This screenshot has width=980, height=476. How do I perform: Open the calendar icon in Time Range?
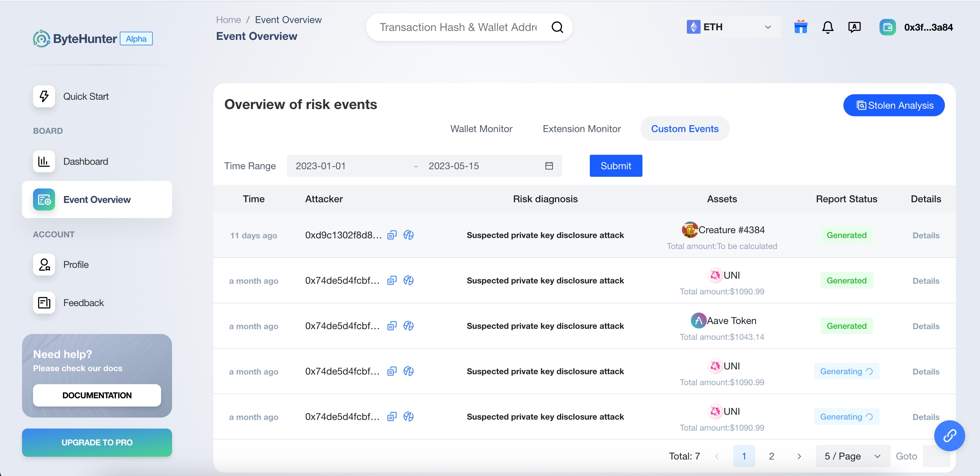[548, 166]
